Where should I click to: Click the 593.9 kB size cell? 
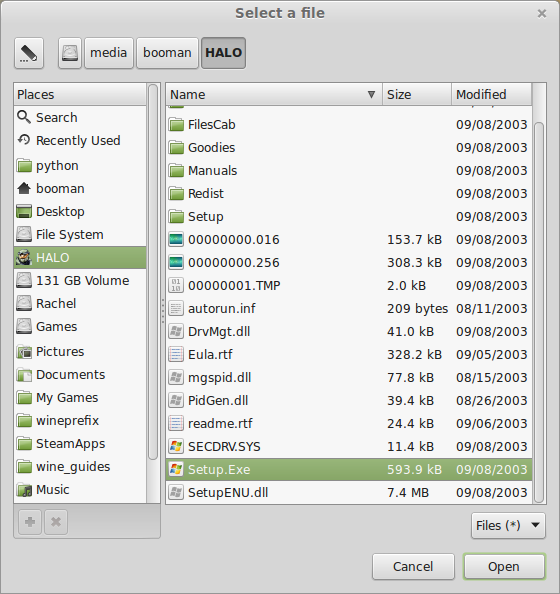[415, 470]
